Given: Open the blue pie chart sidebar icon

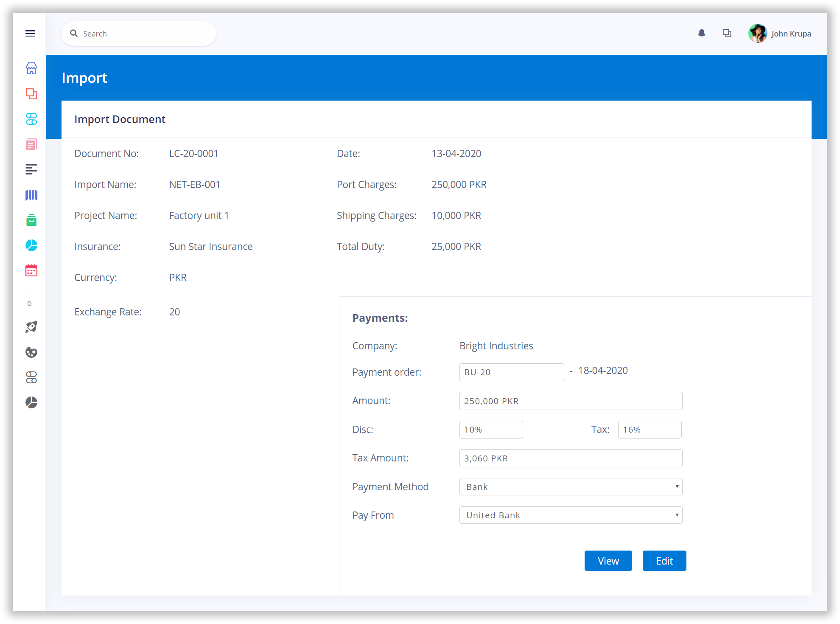Looking at the screenshot, I should point(31,245).
